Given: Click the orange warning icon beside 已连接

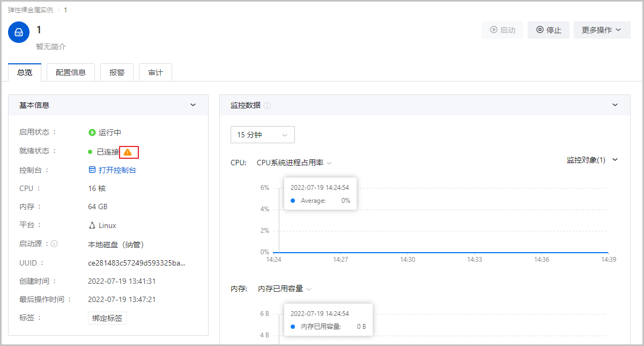Looking at the screenshot, I should click(x=128, y=152).
